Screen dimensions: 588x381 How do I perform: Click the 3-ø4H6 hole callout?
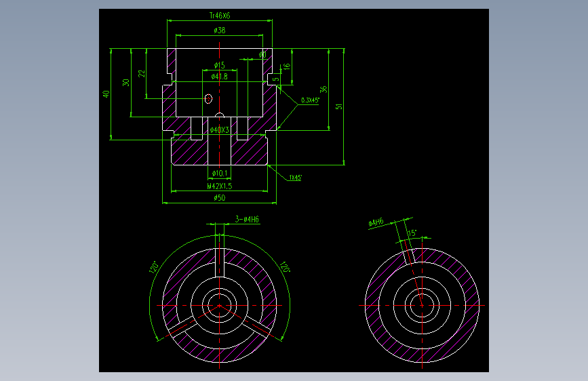[247, 220]
